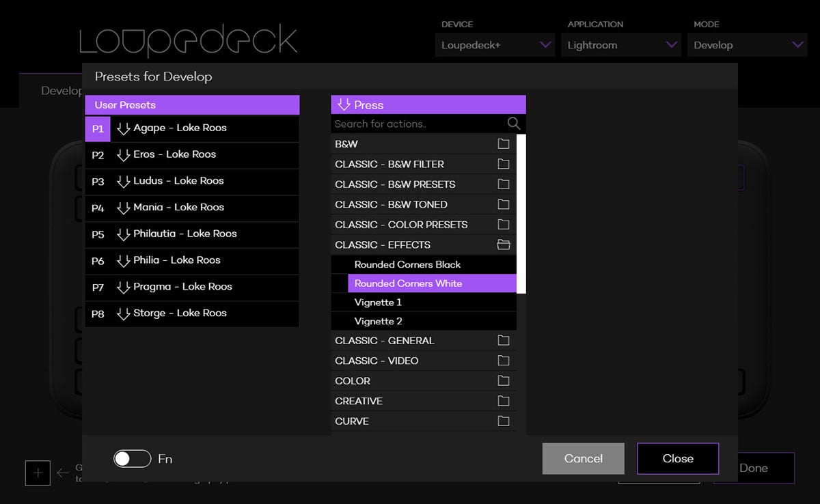Choose the Vignette 2 preset
The width and height of the screenshot is (820, 504).
coord(433,321)
